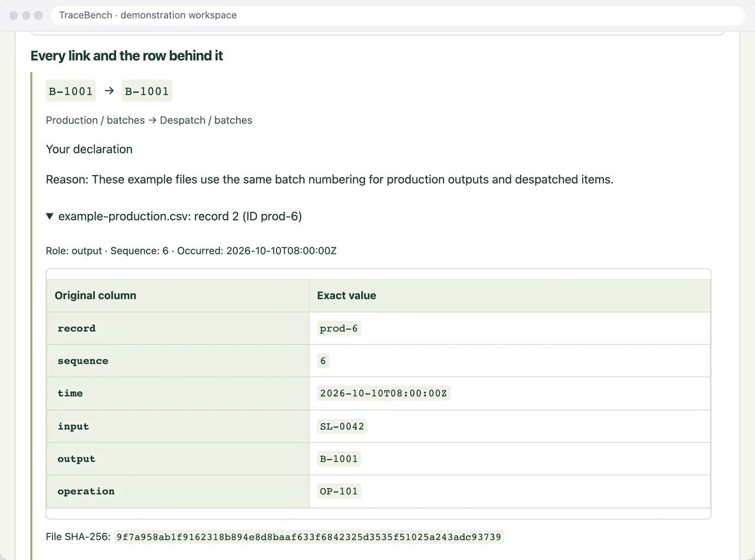Image resolution: width=755 pixels, height=560 pixels.
Task: Collapse the example-production.csv record 2 disclosure
Action: (x=174, y=216)
